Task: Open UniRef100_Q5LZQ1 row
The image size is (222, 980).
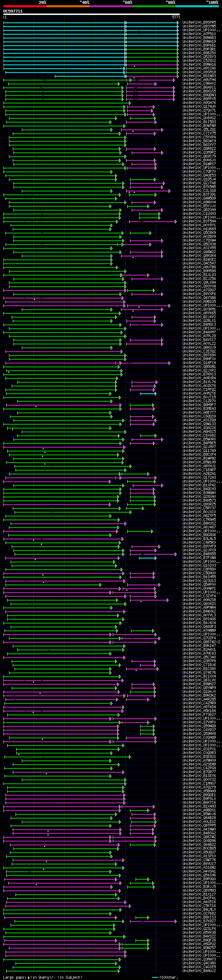Action: (x=199, y=129)
